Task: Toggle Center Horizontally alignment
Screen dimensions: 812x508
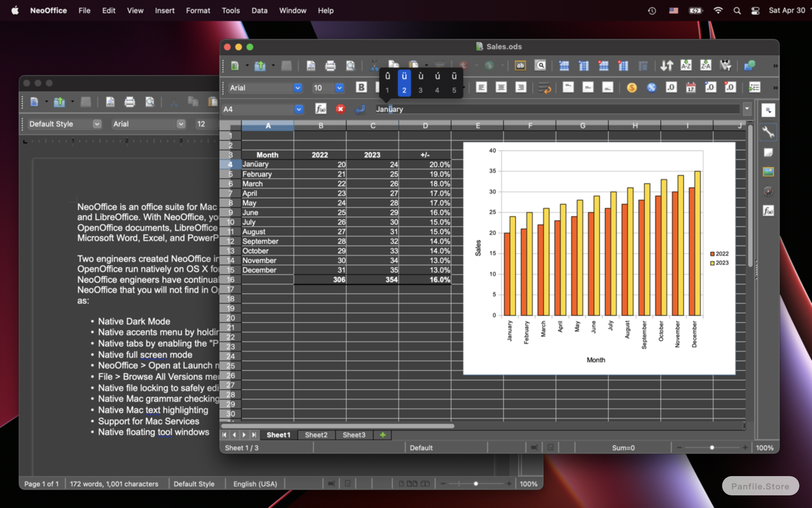Action: [501, 88]
